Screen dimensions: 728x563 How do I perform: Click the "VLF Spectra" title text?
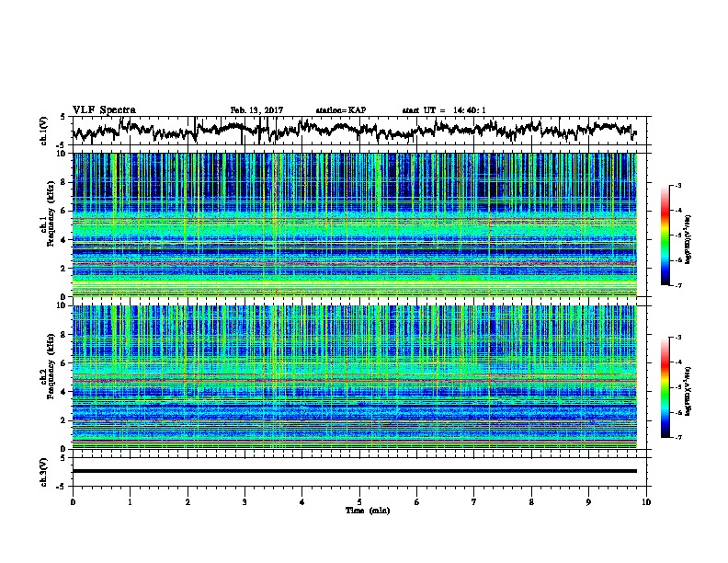(104, 110)
